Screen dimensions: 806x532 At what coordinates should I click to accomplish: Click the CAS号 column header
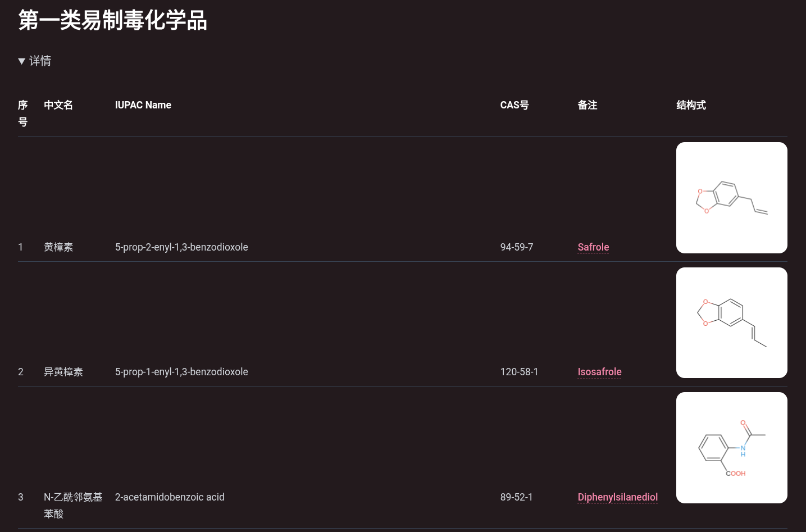514,105
